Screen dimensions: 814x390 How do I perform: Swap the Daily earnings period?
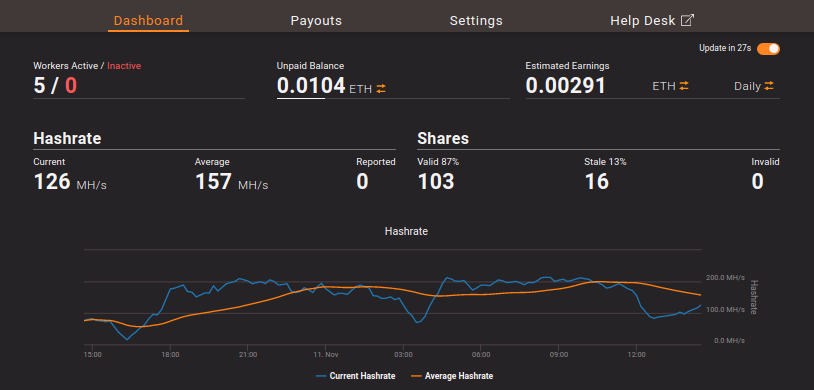769,86
